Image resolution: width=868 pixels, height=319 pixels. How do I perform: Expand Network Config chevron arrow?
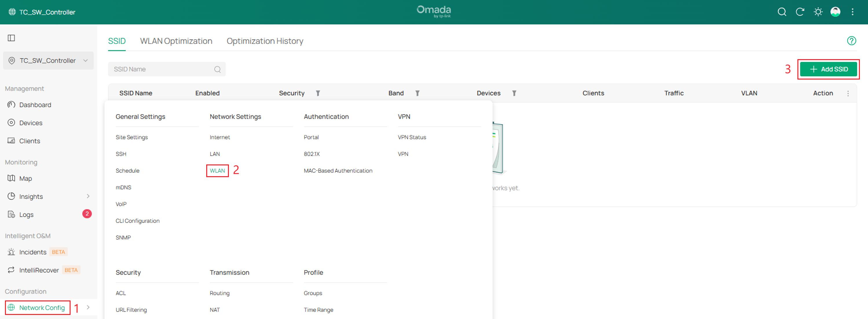88,307
